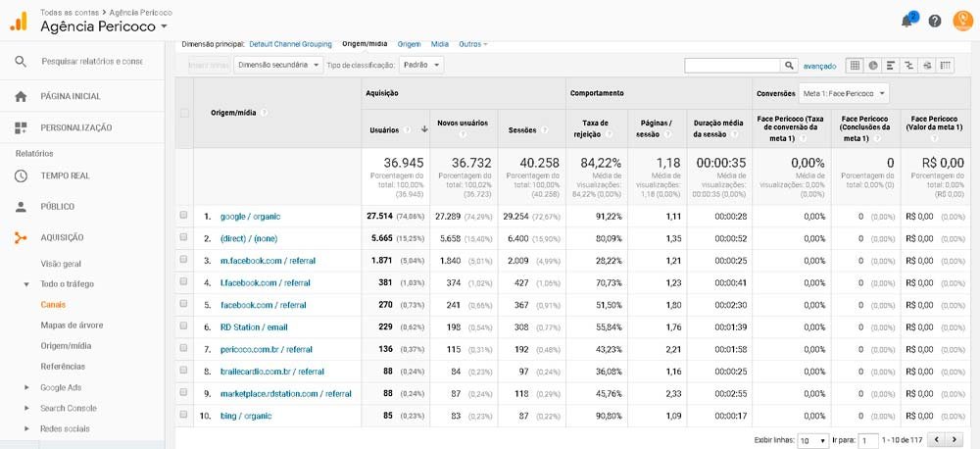Select the Origem dimension tab
980x449 pixels.
[410, 44]
